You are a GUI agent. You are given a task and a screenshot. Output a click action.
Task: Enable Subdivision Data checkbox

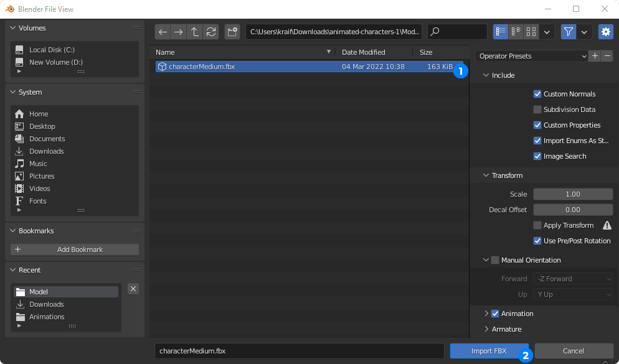point(537,110)
